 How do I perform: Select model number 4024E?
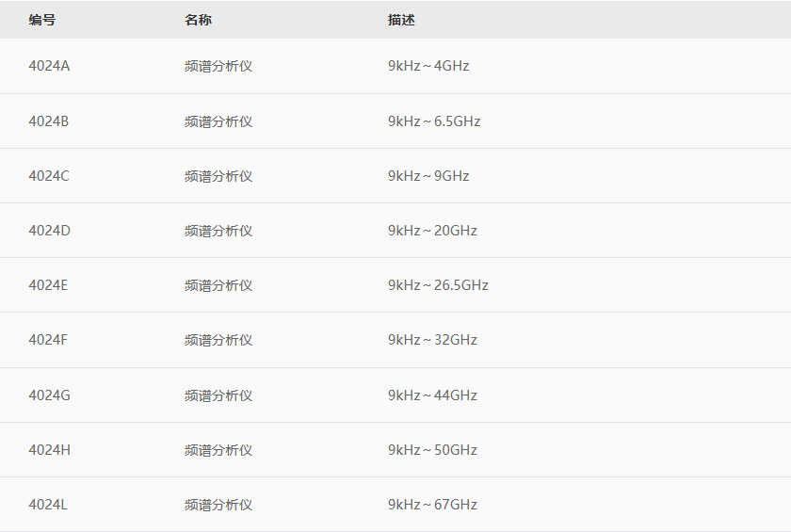49,285
